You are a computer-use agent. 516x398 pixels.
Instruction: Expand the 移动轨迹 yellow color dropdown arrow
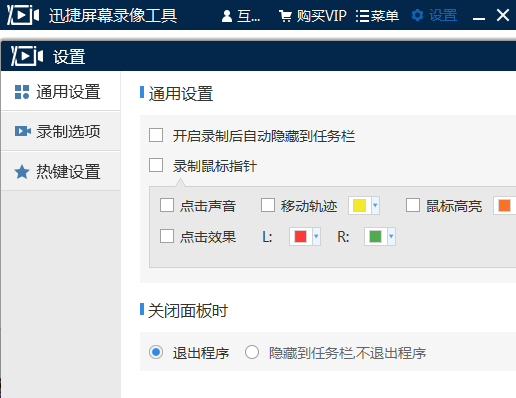point(375,205)
